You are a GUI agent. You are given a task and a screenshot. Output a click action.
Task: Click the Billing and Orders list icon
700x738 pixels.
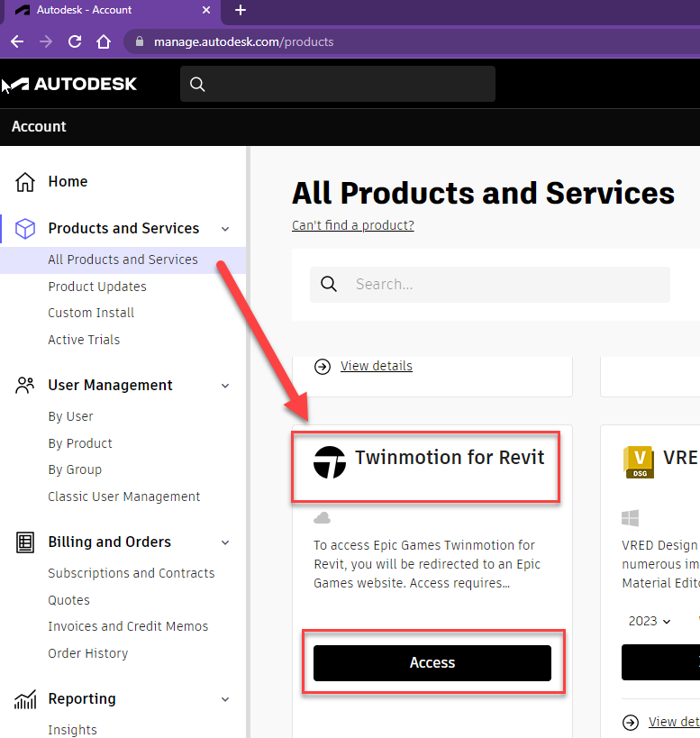[x=25, y=542]
